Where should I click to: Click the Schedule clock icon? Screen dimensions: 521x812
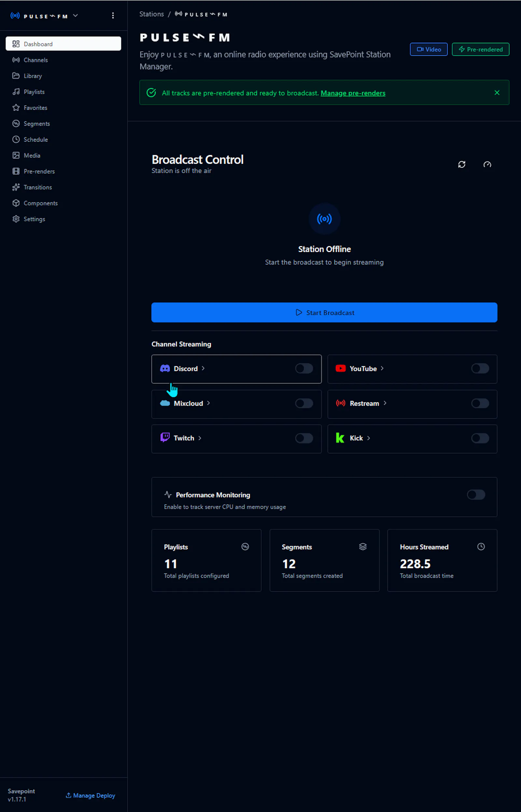(16, 139)
